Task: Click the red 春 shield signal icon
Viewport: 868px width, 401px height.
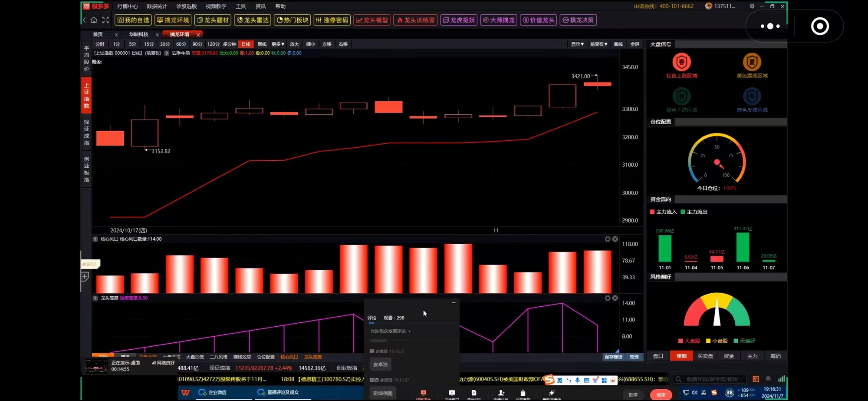Action: coord(681,62)
